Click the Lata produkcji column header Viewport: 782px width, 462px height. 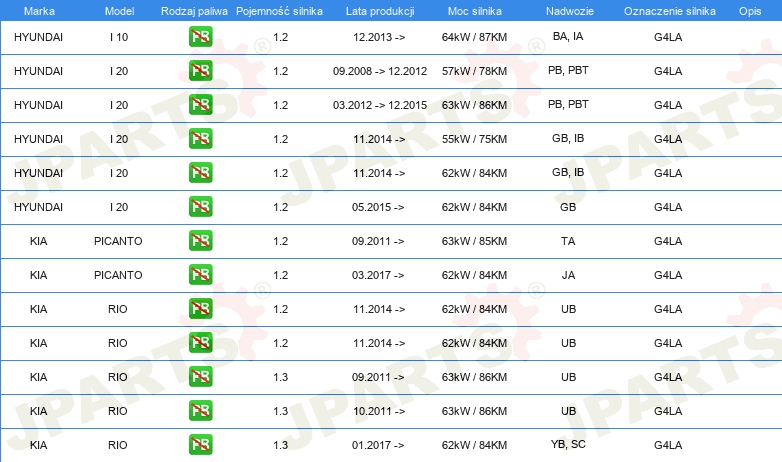click(x=380, y=11)
